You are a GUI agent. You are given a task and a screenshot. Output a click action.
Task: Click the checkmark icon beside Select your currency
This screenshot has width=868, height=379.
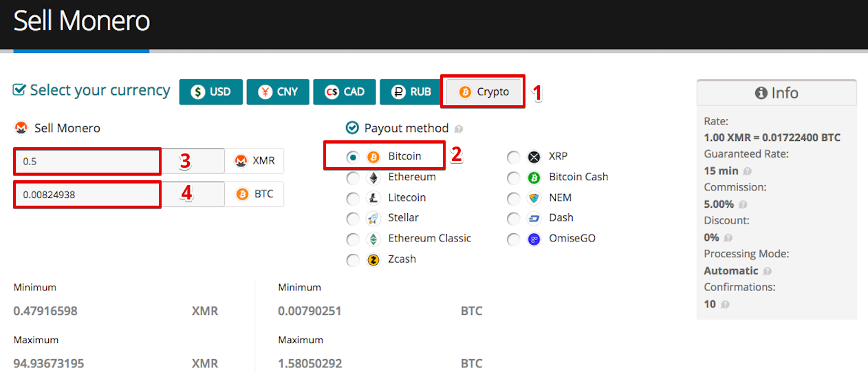[19, 90]
